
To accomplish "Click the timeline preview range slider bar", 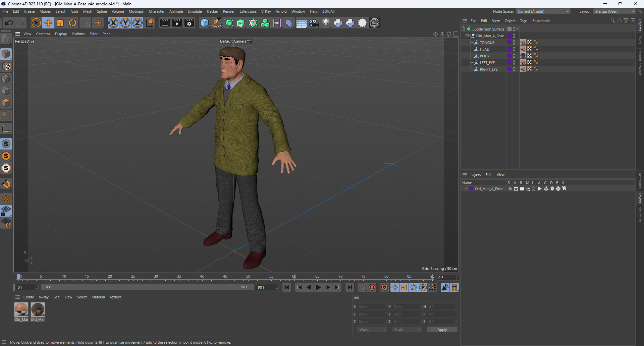I will click(147, 287).
